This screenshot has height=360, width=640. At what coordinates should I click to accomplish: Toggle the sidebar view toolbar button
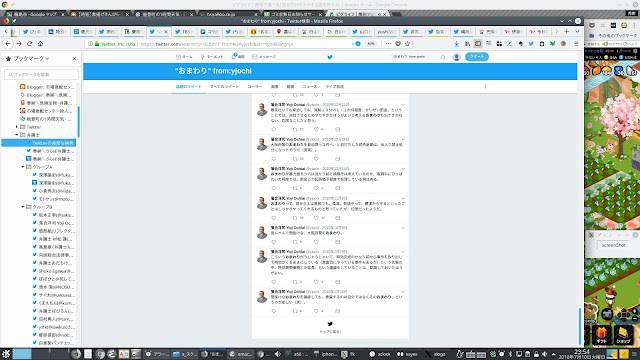478,44
